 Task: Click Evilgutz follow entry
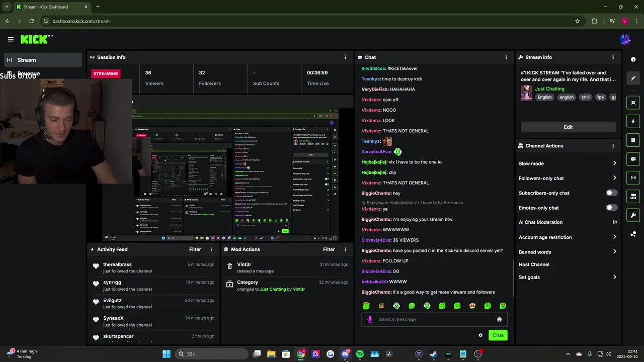154,303
